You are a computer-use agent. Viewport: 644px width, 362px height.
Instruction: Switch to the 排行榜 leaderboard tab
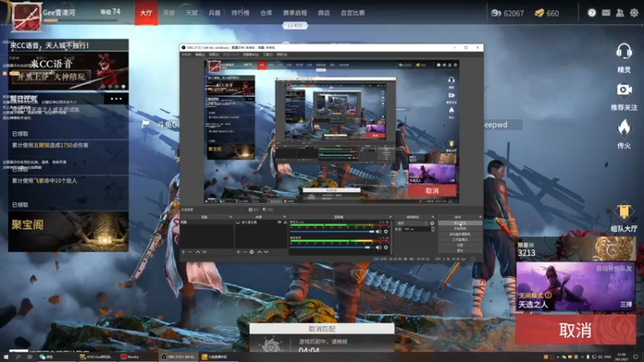point(240,13)
